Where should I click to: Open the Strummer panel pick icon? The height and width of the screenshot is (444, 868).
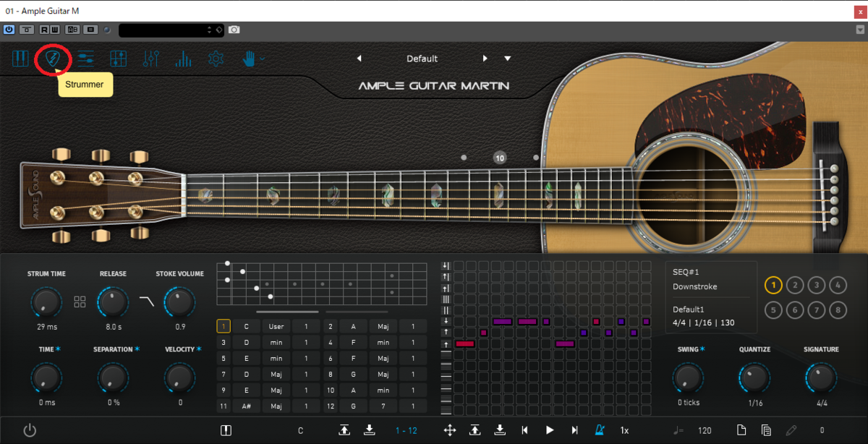pyautogui.click(x=53, y=59)
